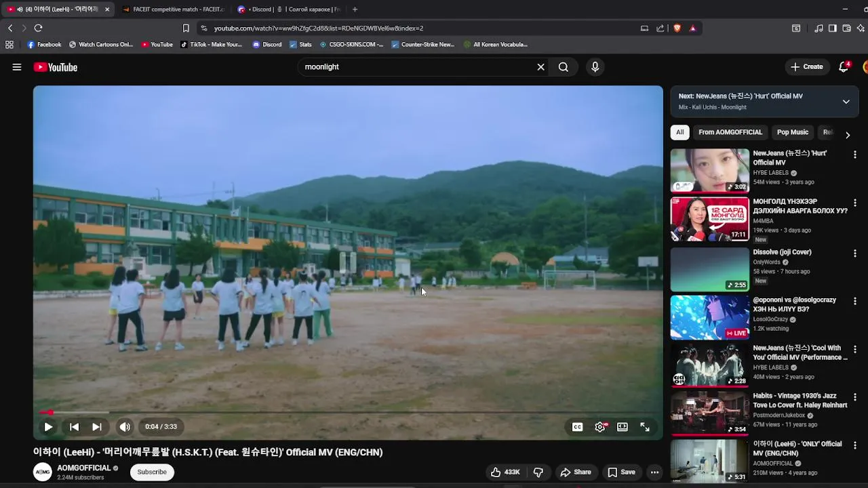
Task: Open options for the LosolGoCrazy stream
Action: point(854,301)
